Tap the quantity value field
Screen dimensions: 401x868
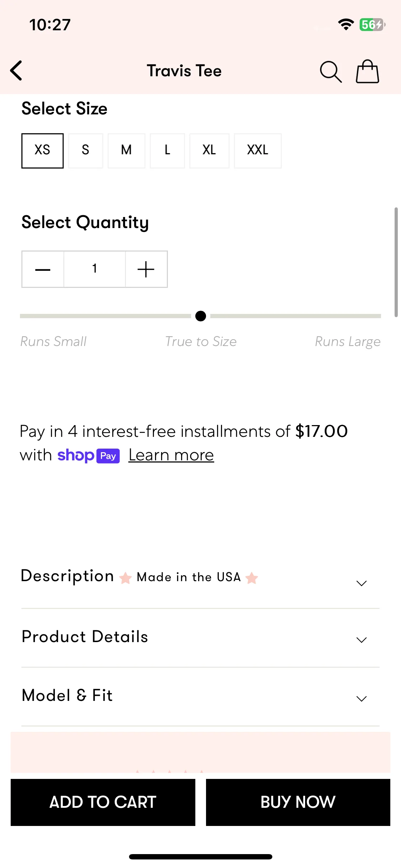pos(94,269)
